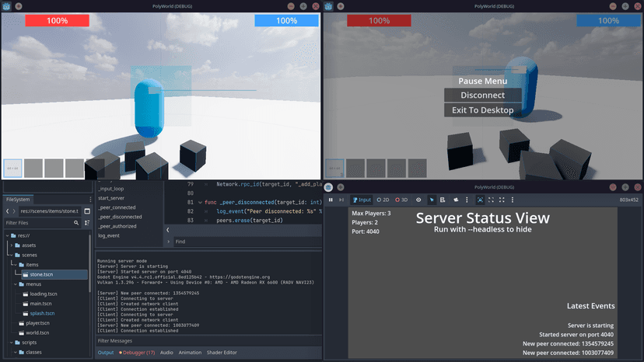Select the 3D selection mode button
Viewport: 644px width, 362px height.
pos(401,200)
